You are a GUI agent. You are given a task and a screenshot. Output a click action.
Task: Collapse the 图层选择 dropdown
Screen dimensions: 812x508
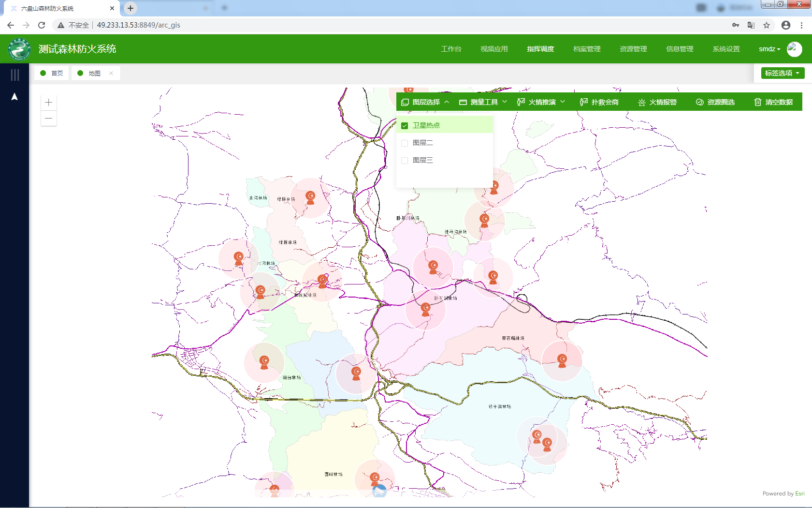pos(425,102)
